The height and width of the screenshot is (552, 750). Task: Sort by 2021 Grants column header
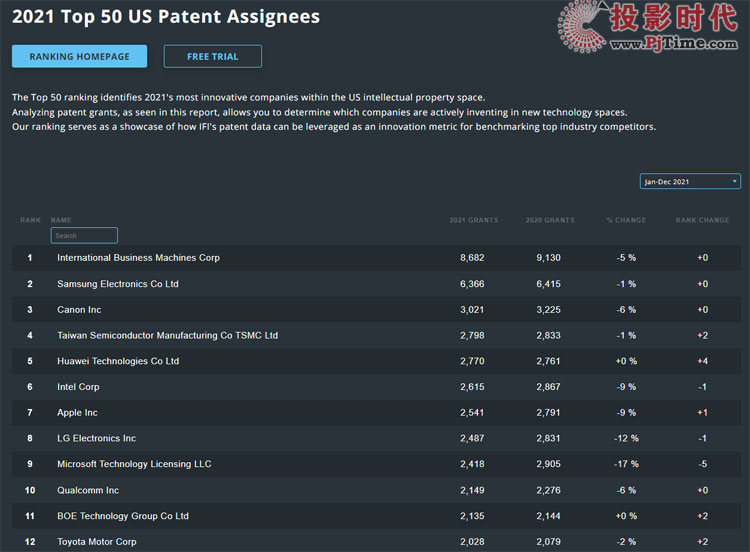(474, 220)
